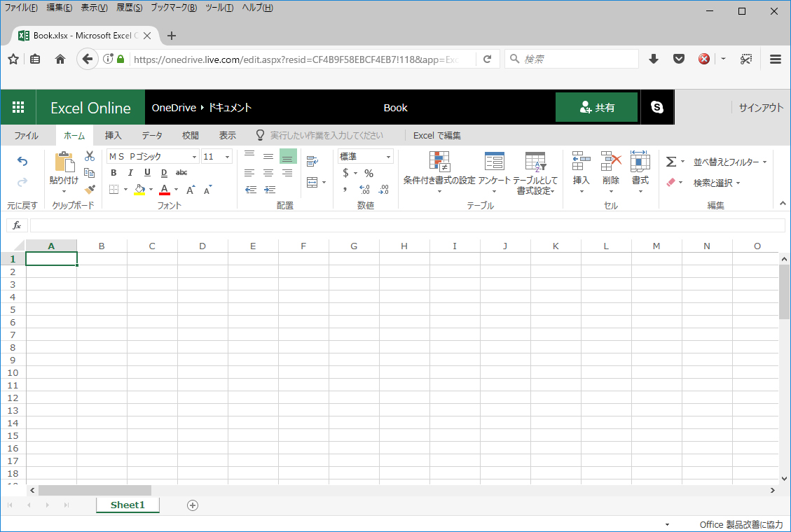This screenshot has height=532, width=791.
Task: Go to browser home page
Action: [60, 59]
